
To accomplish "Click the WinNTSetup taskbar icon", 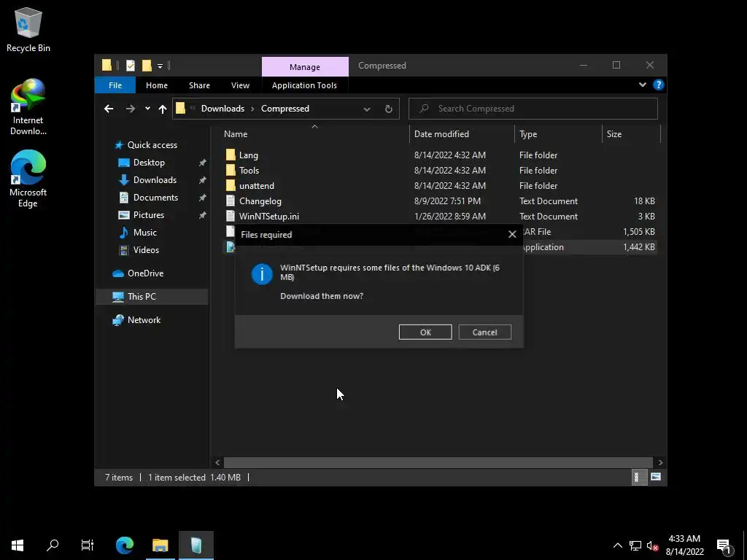I will tap(196, 545).
